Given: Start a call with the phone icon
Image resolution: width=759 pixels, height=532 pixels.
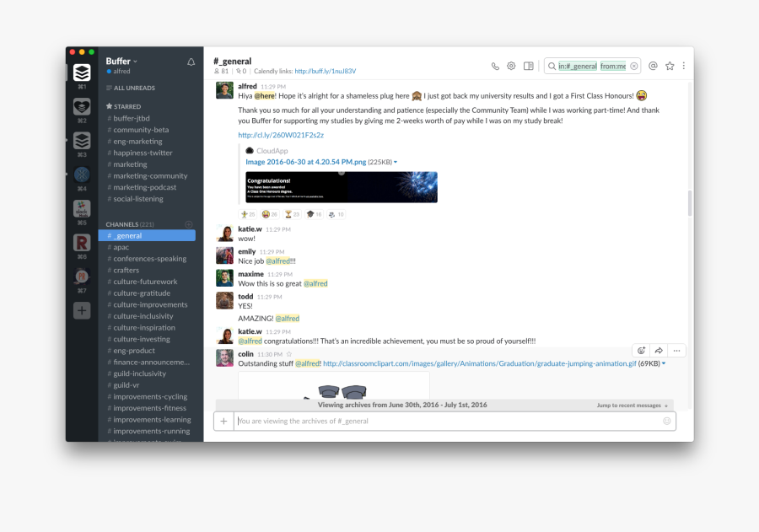Looking at the screenshot, I should (495, 67).
